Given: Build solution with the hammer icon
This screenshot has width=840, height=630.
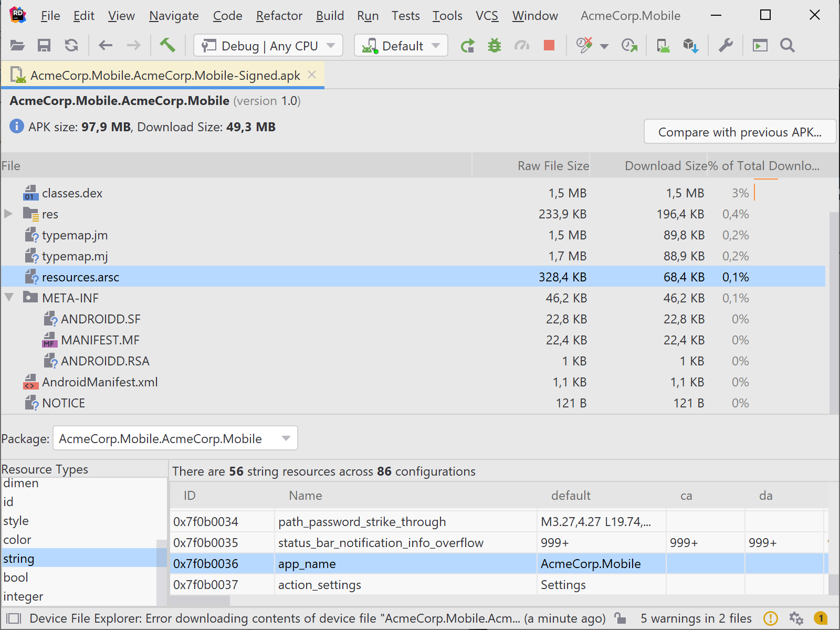Looking at the screenshot, I should point(167,46).
